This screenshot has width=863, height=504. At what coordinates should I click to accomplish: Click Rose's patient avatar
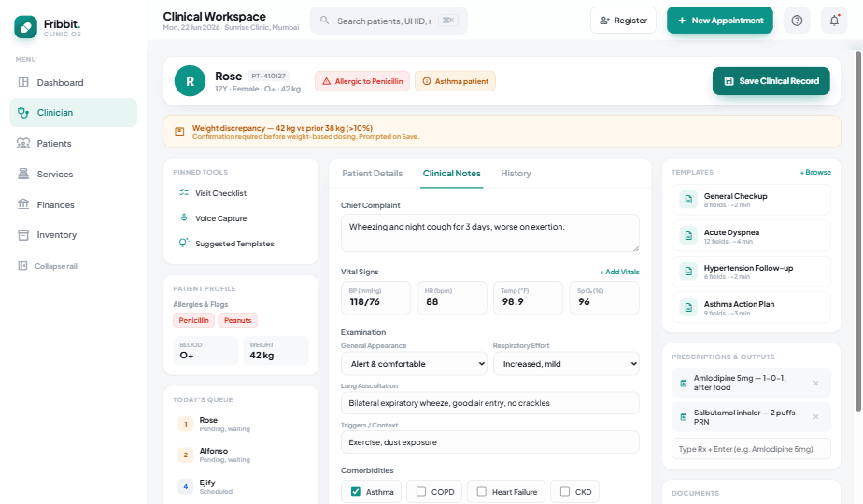(x=190, y=81)
